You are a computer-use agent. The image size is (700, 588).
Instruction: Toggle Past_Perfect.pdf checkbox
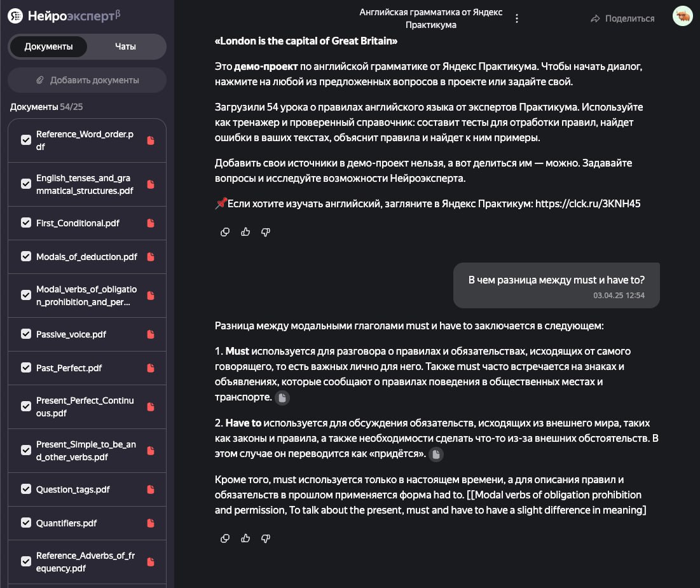(x=26, y=367)
